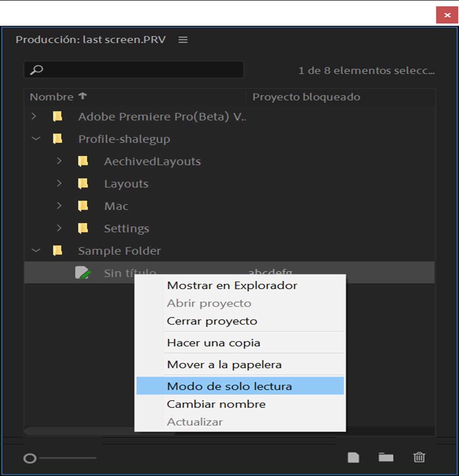The height and width of the screenshot is (476, 459).
Task: Click the green edit icon beside Sin título
Action: (82, 272)
